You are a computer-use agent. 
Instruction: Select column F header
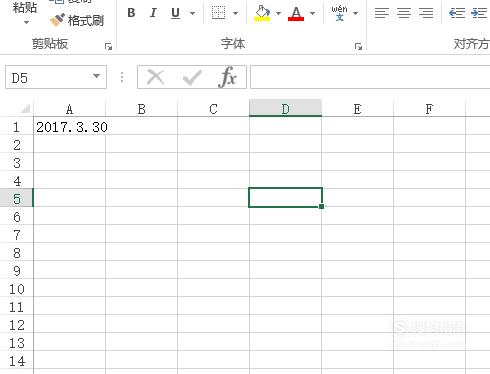pyautogui.click(x=429, y=109)
